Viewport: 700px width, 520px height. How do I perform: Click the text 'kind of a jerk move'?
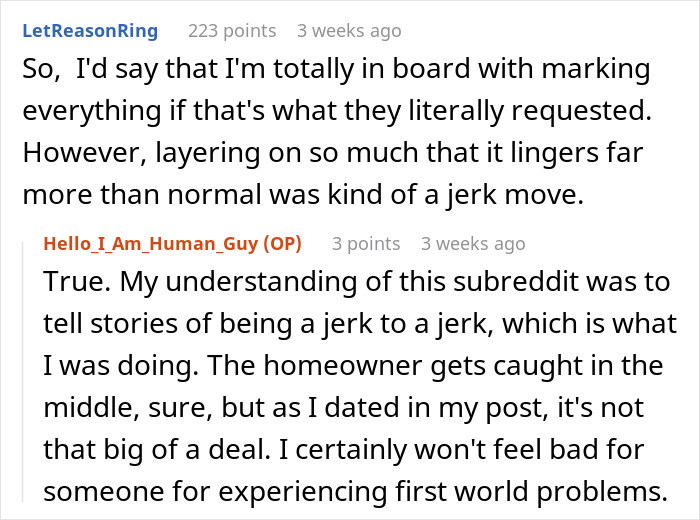click(455, 195)
